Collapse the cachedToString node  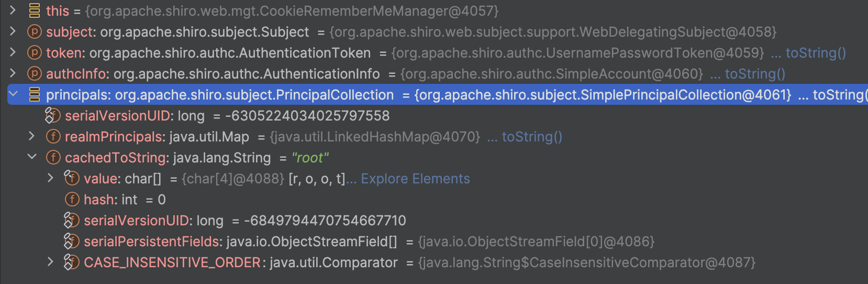coord(32,157)
